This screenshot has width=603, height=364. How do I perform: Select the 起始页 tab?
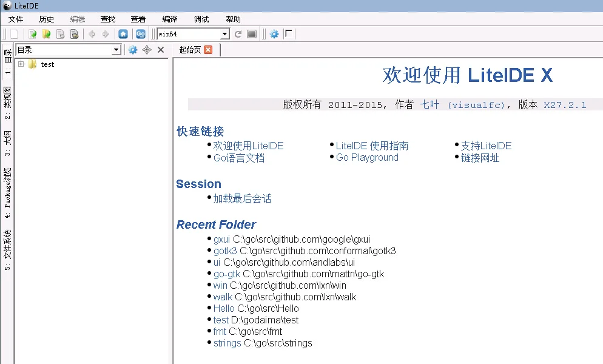190,50
